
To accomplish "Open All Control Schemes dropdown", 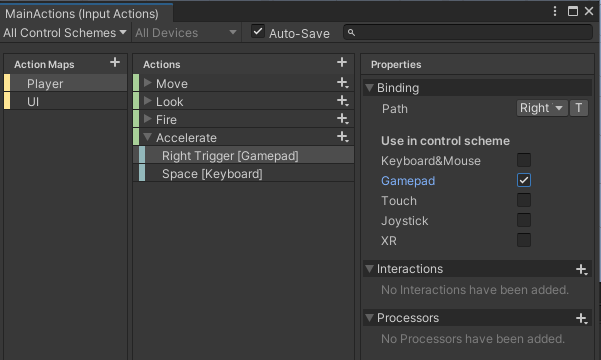I will 65,33.
